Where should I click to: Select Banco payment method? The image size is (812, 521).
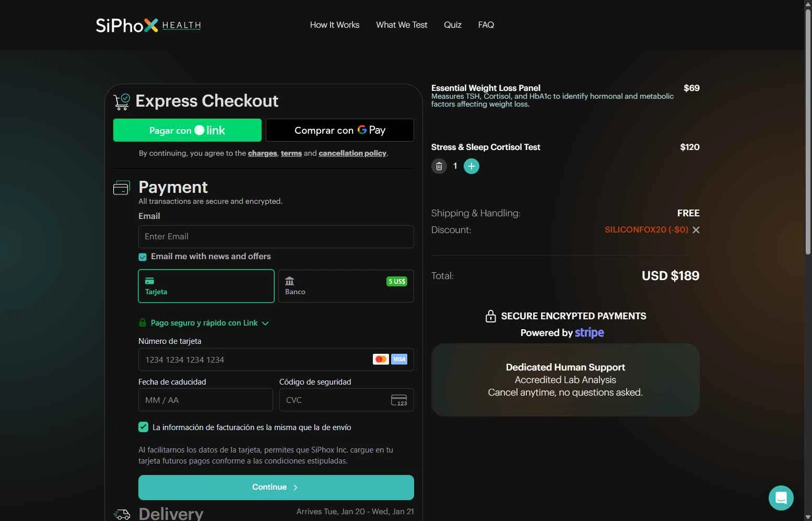(x=346, y=286)
